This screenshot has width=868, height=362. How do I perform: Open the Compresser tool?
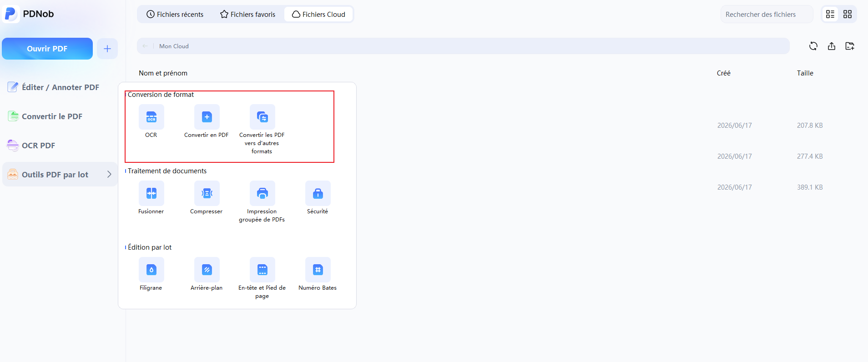207,193
